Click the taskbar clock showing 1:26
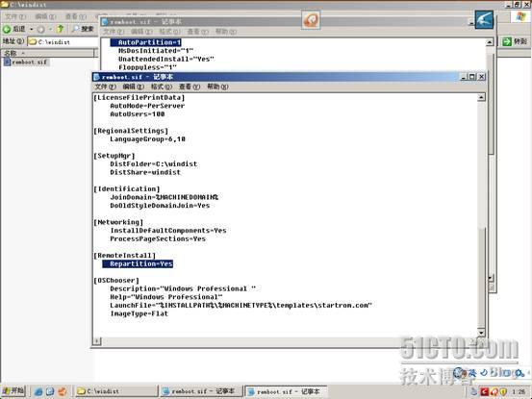Viewport: 532px width, 399px height. point(519,391)
